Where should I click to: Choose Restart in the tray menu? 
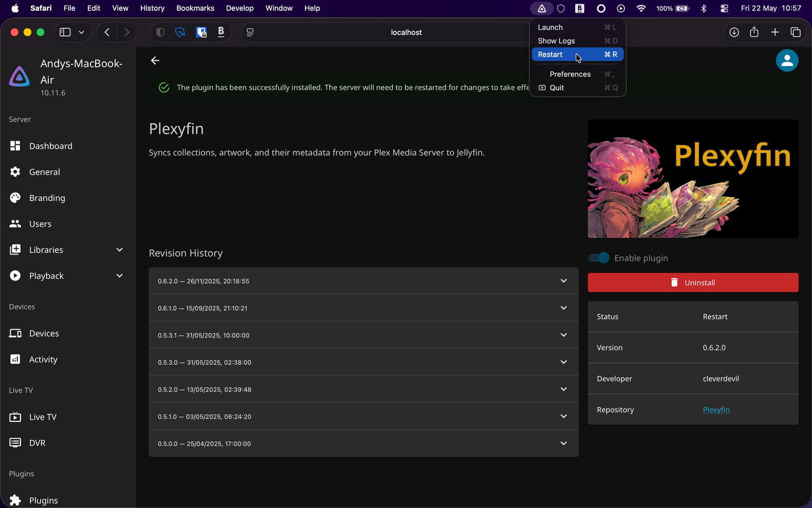pos(577,54)
